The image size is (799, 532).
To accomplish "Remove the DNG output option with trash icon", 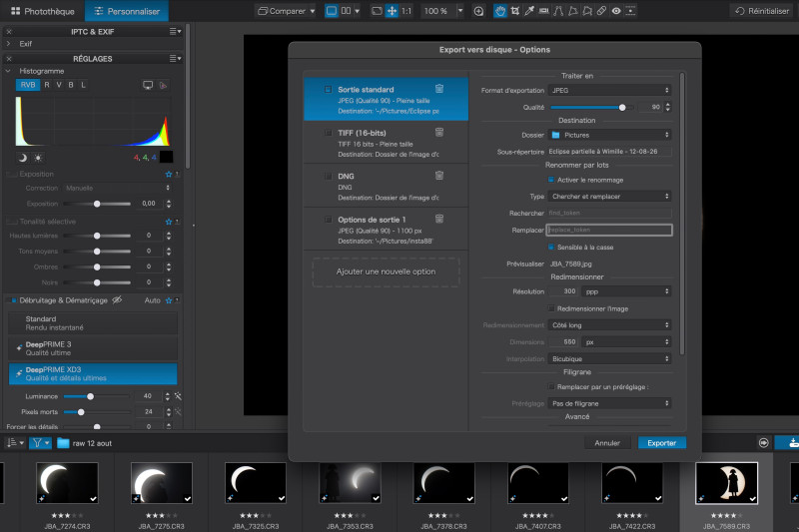I will coord(439,176).
